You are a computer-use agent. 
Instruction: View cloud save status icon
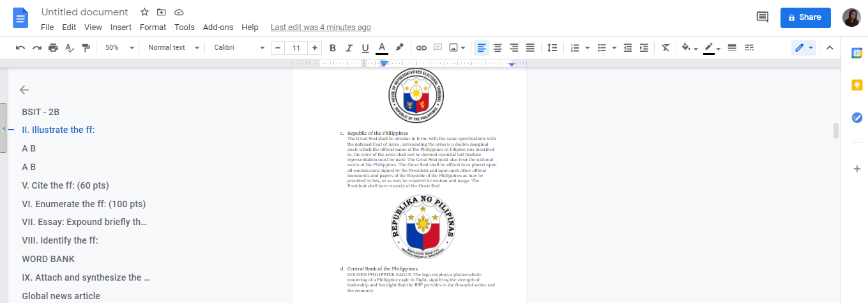pyautogui.click(x=179, y=12)
